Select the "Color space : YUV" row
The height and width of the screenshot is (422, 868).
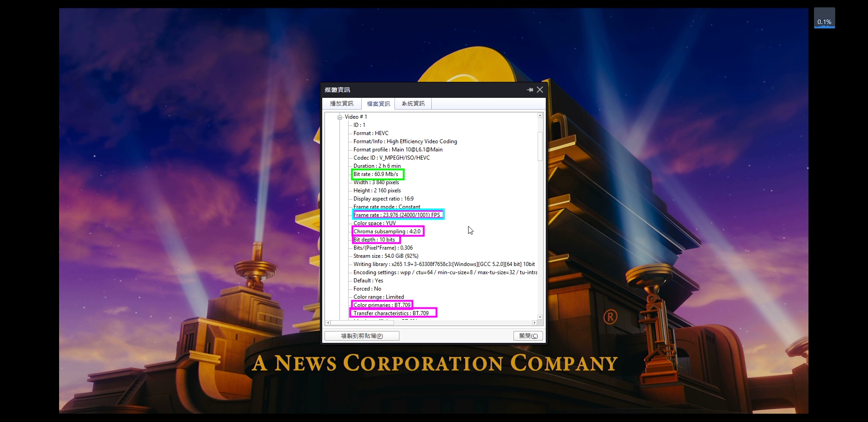(x=374, y=223)
